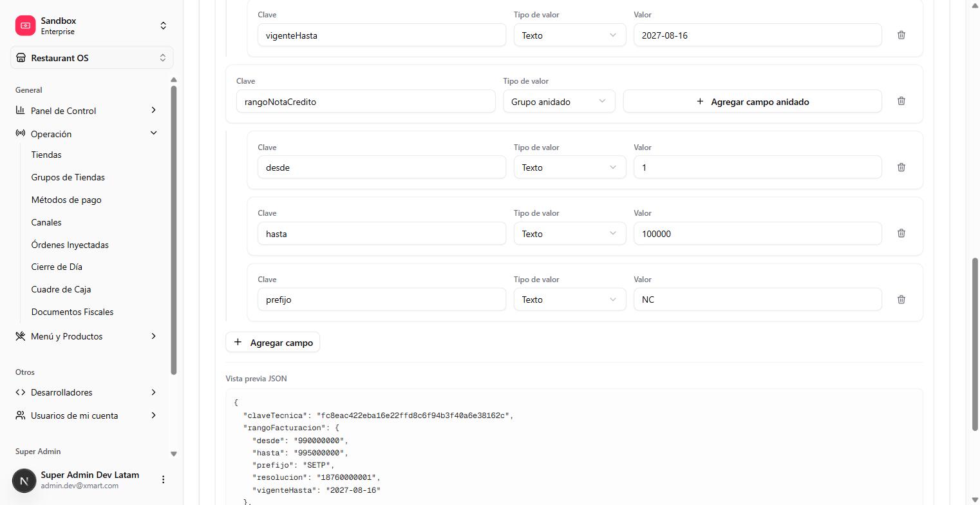Click Agregar campo anidado button
This screenshot has width=980, height=505.
(x=752, y=102)
